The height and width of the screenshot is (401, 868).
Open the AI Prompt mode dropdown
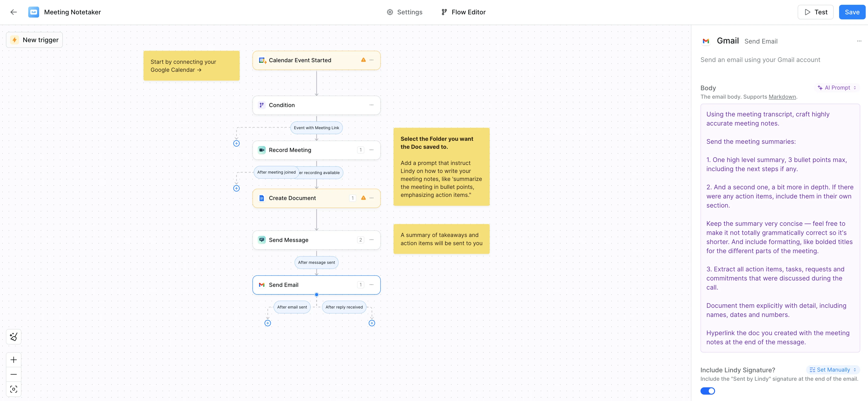pyautogui.click(x=837, y=88)
